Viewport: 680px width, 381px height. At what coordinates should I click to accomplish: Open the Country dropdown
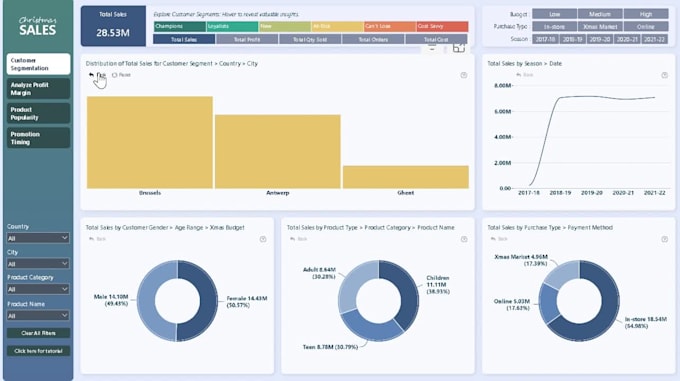[38, 238]
